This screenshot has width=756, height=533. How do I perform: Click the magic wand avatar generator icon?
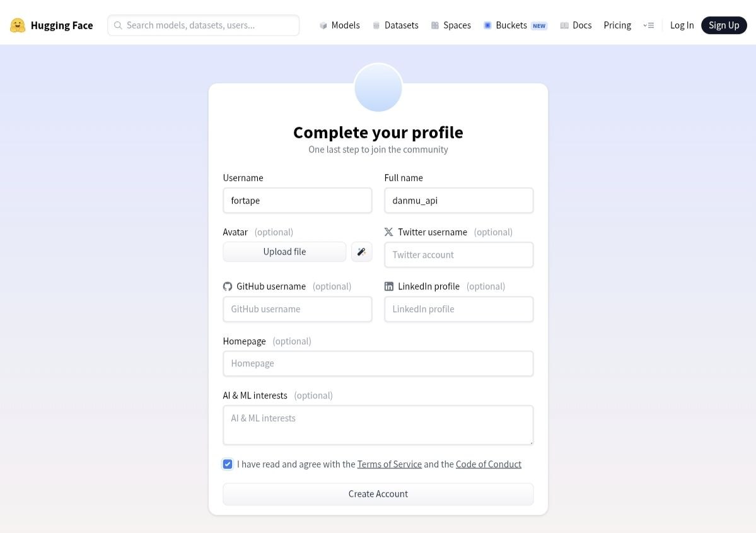coord(362,252)
